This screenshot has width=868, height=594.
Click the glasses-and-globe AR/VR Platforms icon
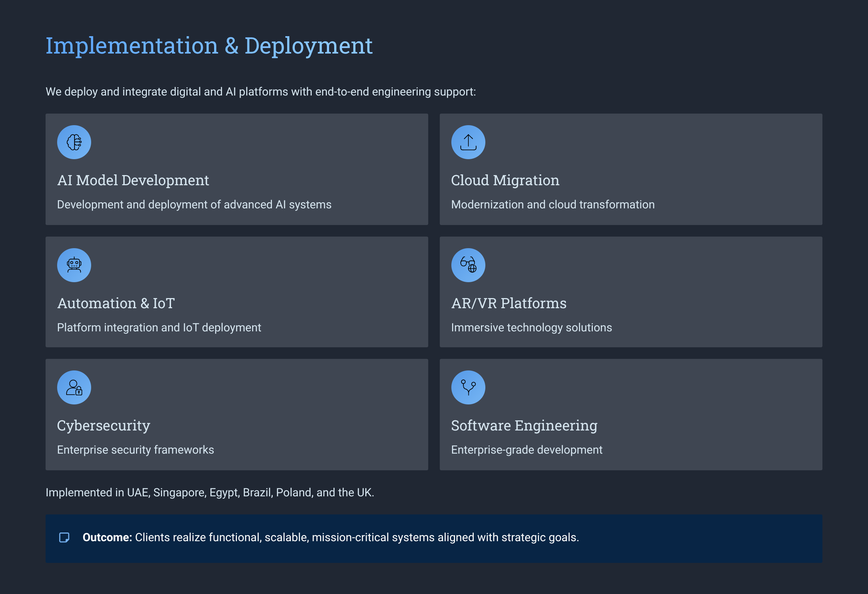tap(468, 265)
